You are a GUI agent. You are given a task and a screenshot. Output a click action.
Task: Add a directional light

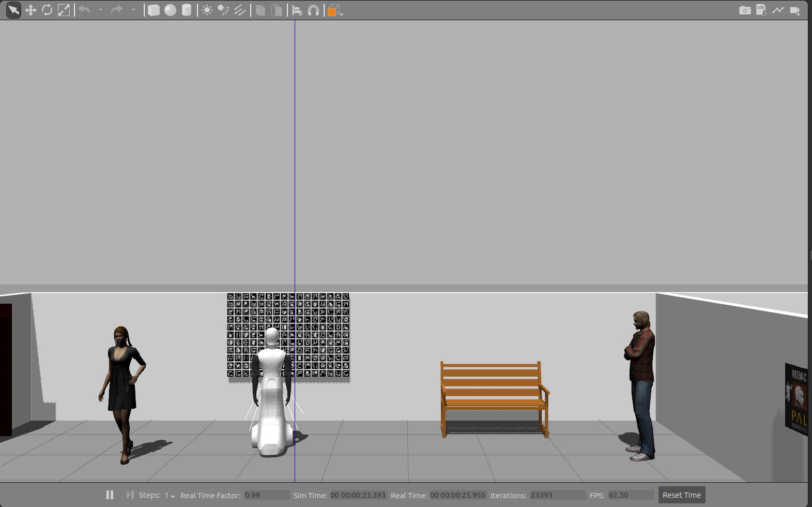pyautogui.click(x=240, y=10)
